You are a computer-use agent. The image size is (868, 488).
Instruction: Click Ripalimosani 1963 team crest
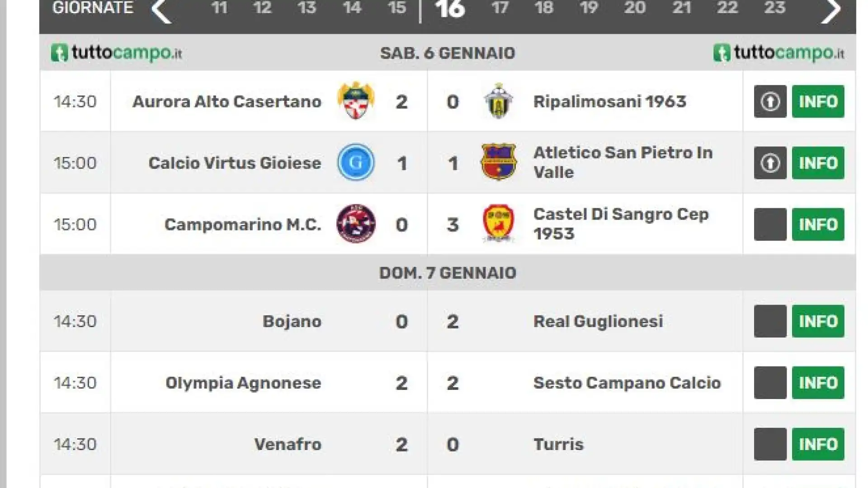pyautogui.click(x=498, y=101)
